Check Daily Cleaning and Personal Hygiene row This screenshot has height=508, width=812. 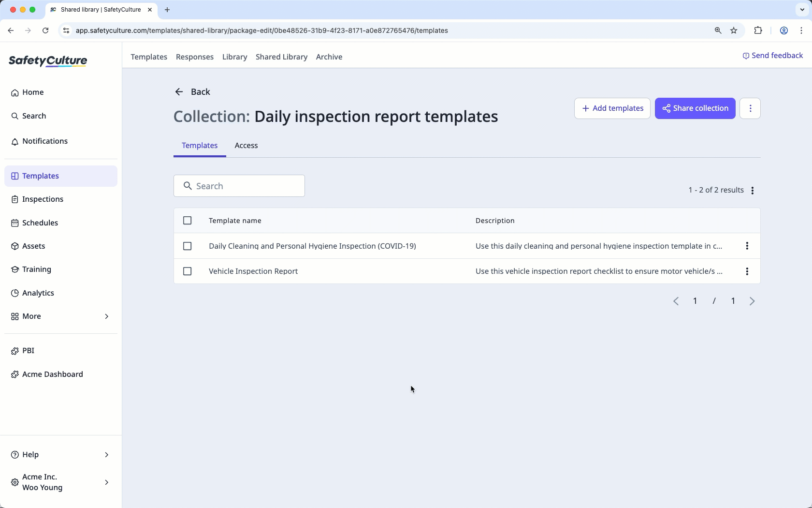pos(188,246)
